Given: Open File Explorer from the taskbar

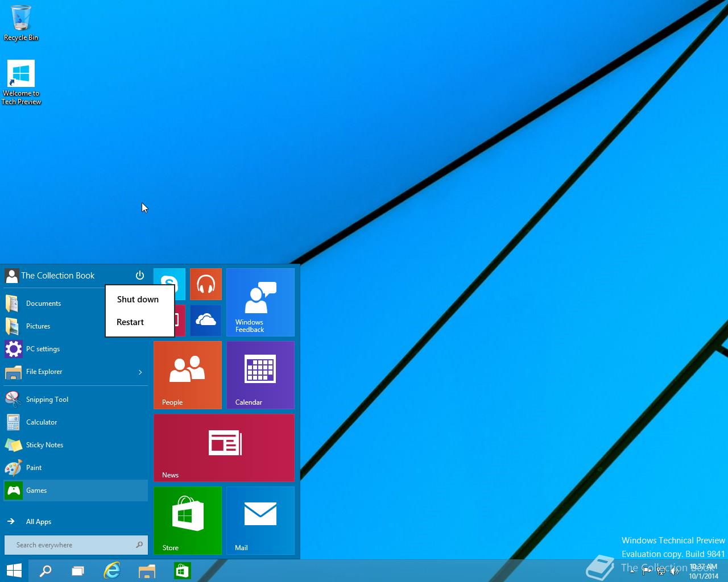Looking at the screenshot, I should (x=147, y=571).
